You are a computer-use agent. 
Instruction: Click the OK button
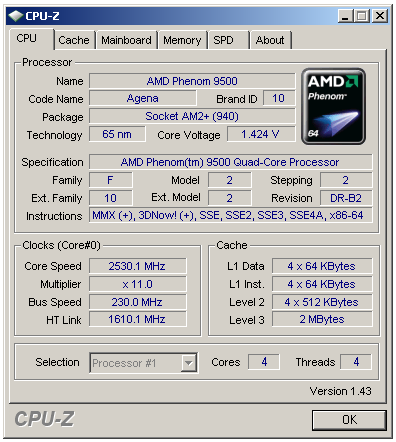pyautogui.click(x=349, y=420)
